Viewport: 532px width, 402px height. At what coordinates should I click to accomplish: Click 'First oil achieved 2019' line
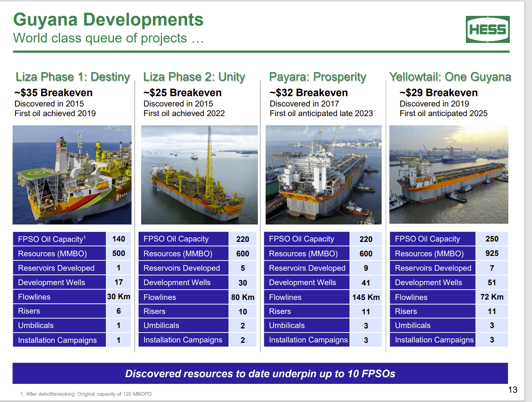pos(55,114)
